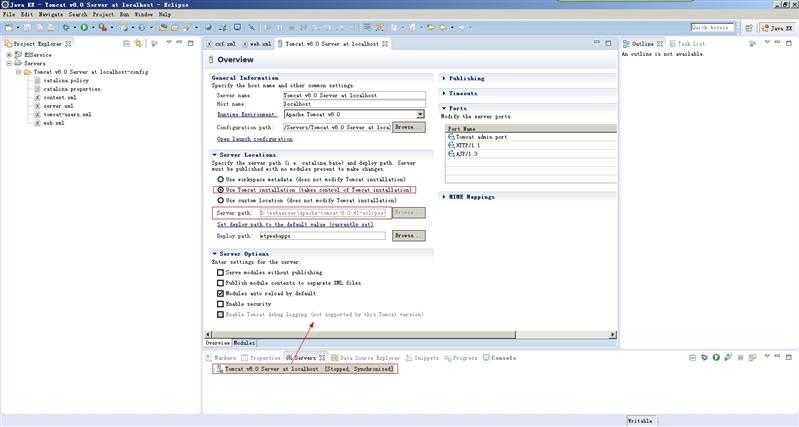
Task: Click Tomcat server icon in Servers view row
Action: pyautogui.click(x=220, y=368)
